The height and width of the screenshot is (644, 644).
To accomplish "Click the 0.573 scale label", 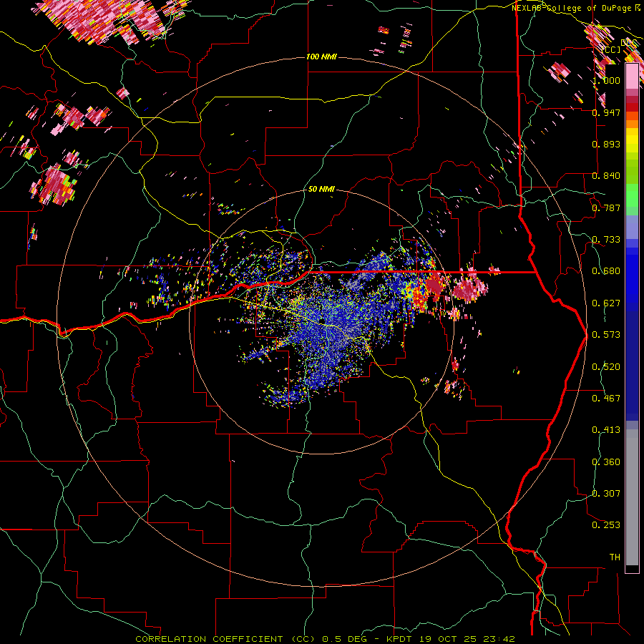I will pyautogui.click(x=606, y=335).
